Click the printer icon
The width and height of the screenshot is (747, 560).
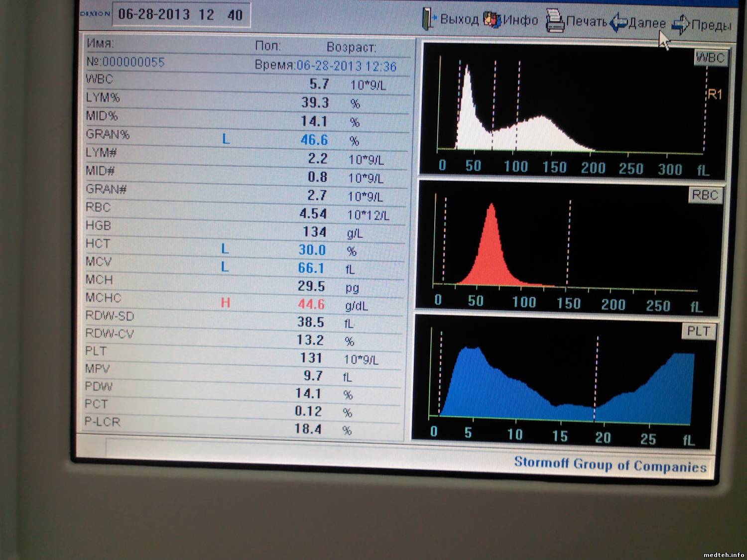(555, 21)
